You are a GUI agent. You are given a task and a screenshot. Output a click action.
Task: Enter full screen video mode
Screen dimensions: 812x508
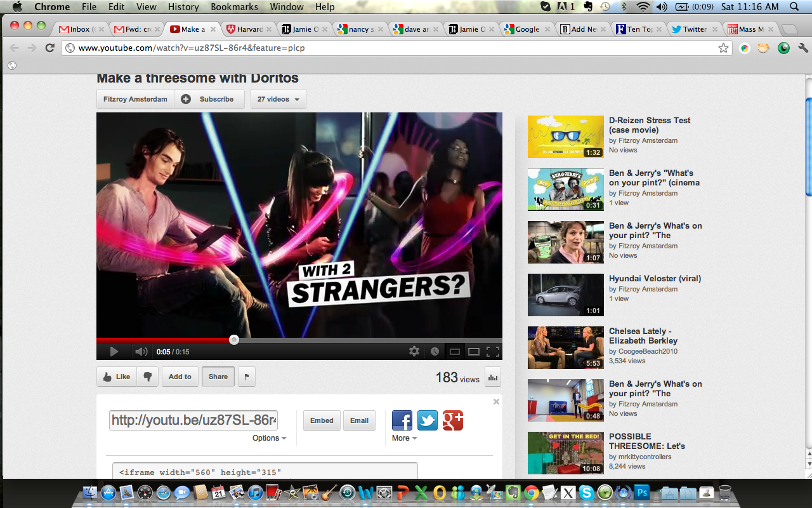492,351
